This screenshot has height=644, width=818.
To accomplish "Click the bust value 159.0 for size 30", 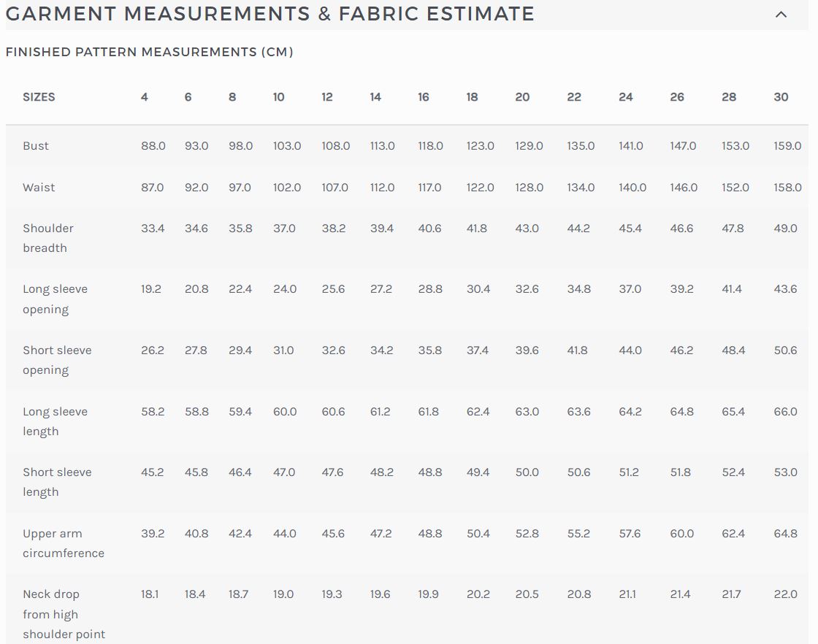I will 787,146.
